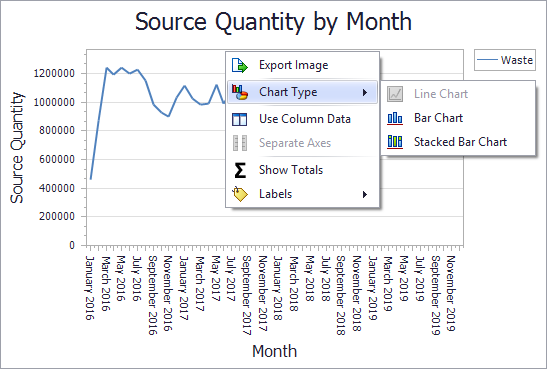
Task: Click the Source Quantity by Month title
Action: [274, 22]
